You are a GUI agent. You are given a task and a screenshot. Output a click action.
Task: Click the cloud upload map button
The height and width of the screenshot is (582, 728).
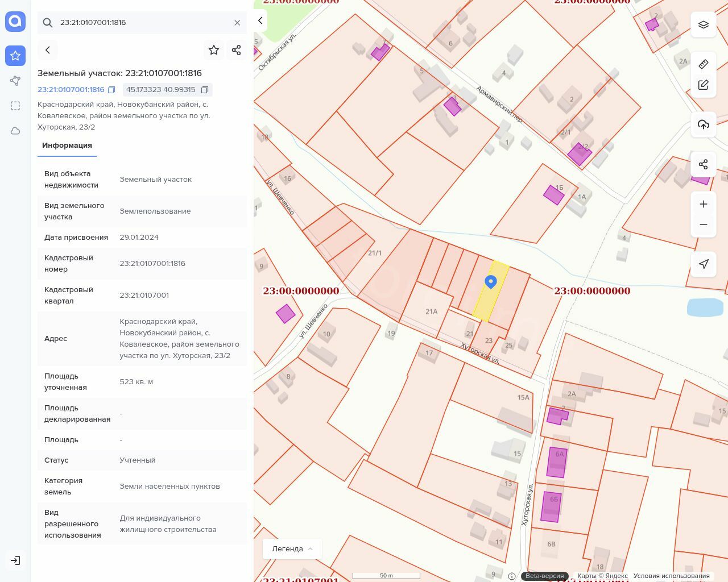(x=704, y=124)
